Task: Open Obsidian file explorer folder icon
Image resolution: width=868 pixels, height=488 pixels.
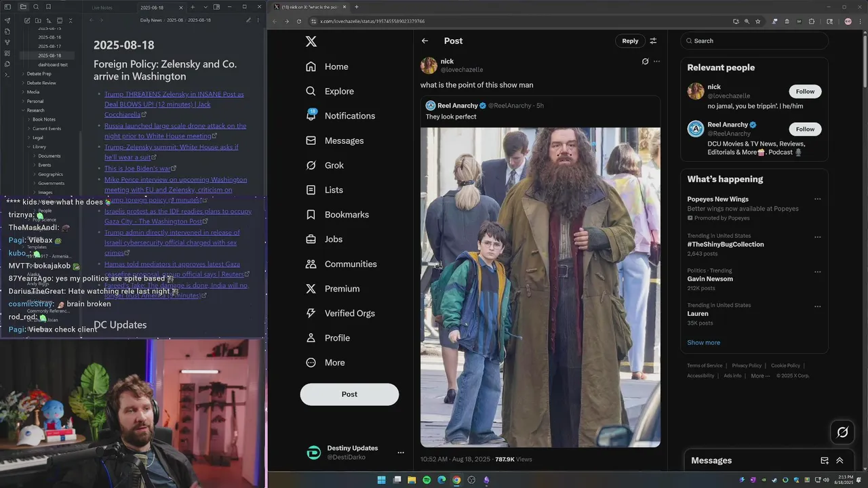Action: click(x=22, y=7)
